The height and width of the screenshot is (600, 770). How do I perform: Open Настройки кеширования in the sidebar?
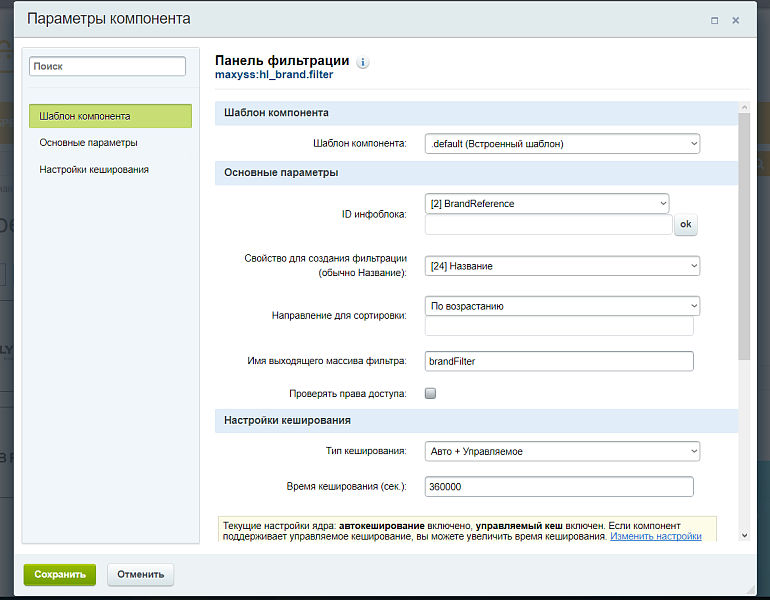94,170
